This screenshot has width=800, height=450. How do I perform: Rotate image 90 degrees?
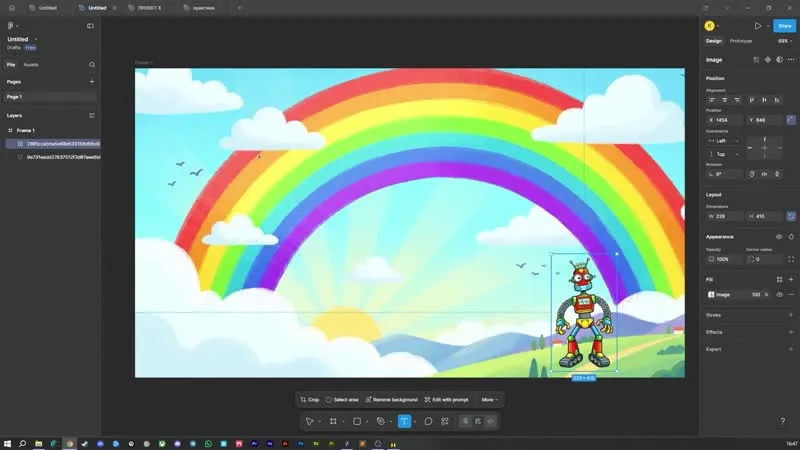click(752, 174)
